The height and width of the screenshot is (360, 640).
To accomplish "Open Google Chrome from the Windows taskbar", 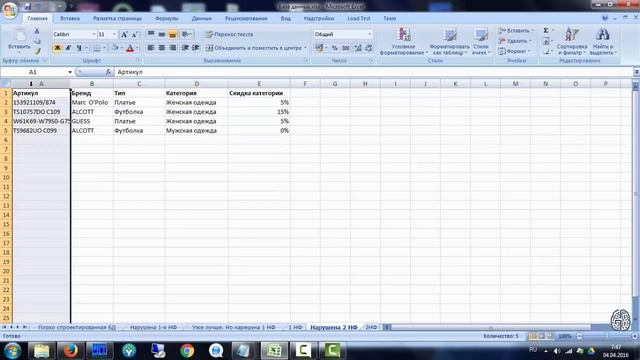I will click(x=187, y=351).
